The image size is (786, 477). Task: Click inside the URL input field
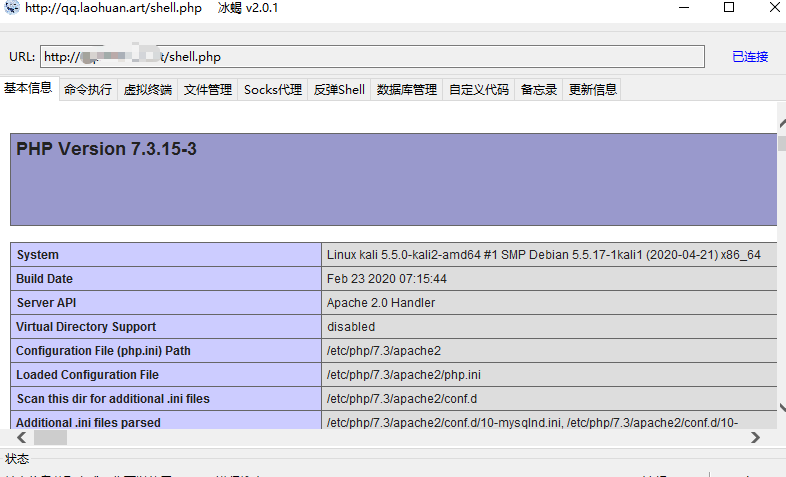click(x=372, y=57)
